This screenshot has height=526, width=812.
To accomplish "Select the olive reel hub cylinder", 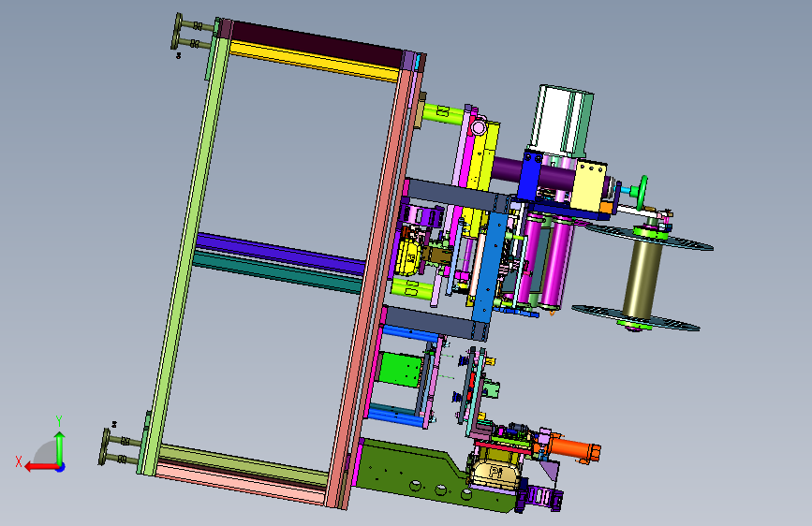I will [x=642, y=278].
